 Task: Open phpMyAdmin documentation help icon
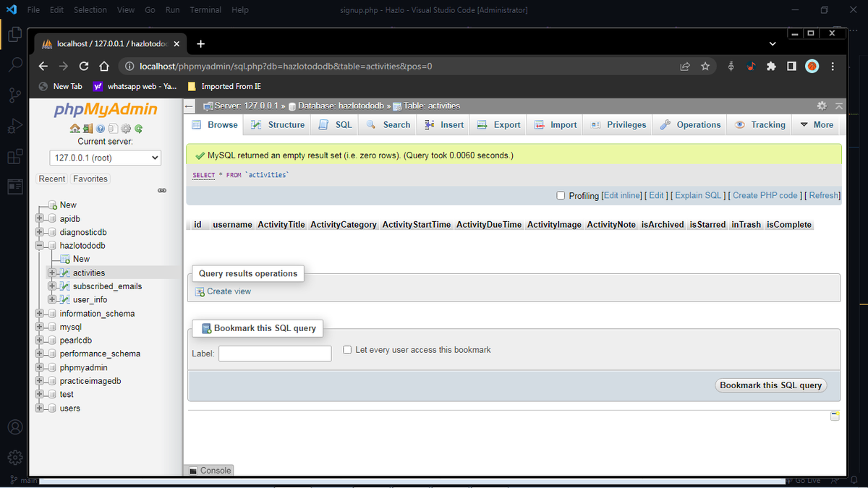[101, 129]
